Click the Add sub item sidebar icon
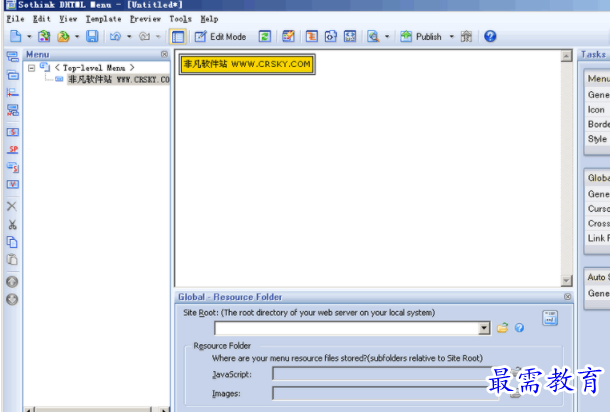This screenshot has width=610, height=412. 12,75
